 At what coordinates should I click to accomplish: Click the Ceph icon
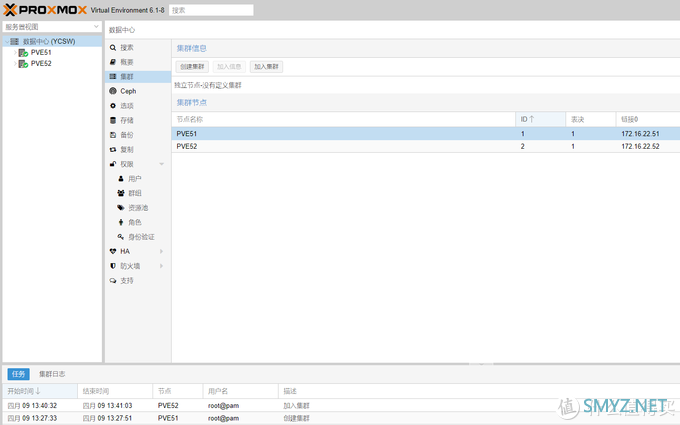pos(113,91)
